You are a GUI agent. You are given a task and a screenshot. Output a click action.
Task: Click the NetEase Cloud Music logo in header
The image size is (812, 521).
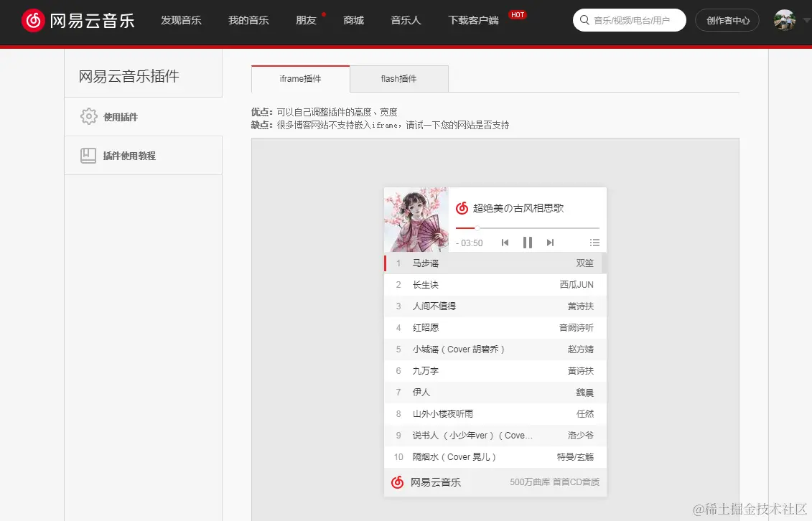[78, 20]
